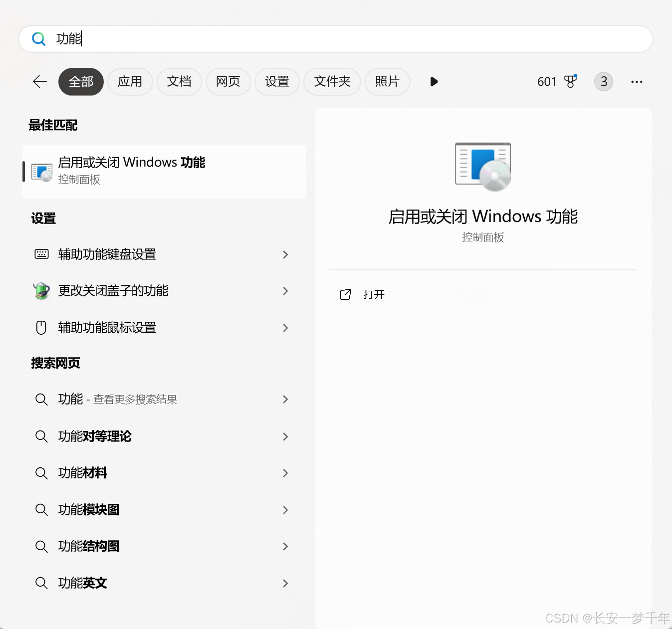Click the 601 rewards points value

point(547,82)
